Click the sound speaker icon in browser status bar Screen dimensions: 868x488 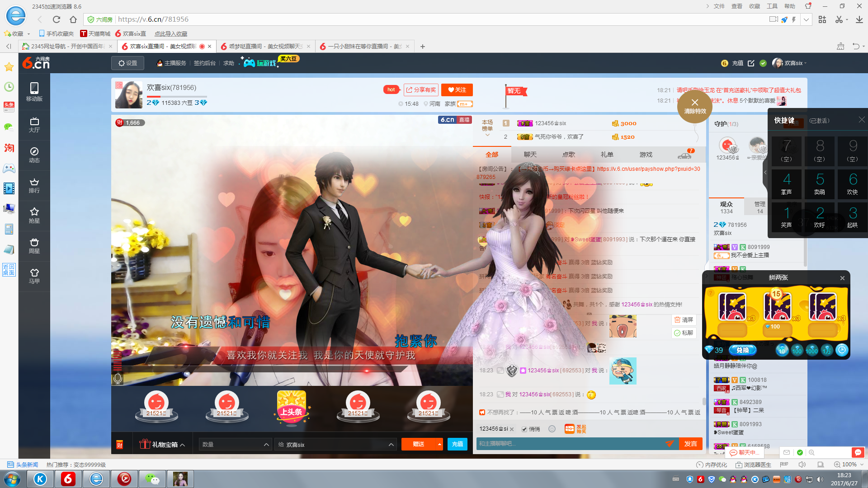pyautogui.click(x=802, y=465)
